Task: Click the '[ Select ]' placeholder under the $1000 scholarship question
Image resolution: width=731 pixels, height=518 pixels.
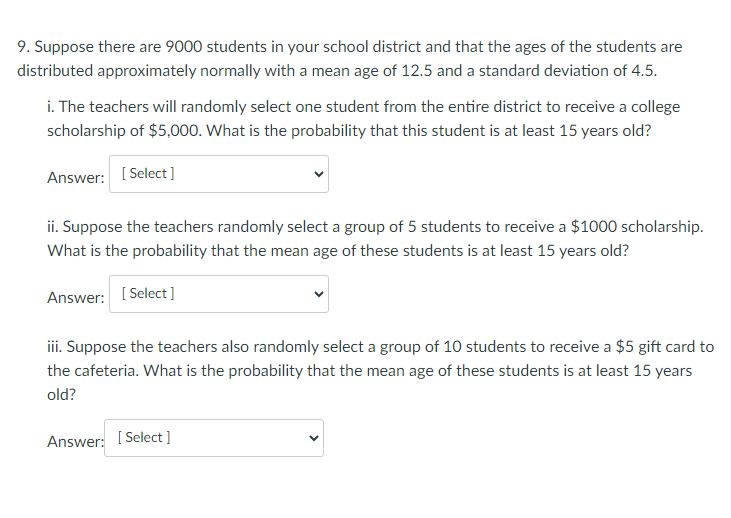Action: (x=148, y=293)
